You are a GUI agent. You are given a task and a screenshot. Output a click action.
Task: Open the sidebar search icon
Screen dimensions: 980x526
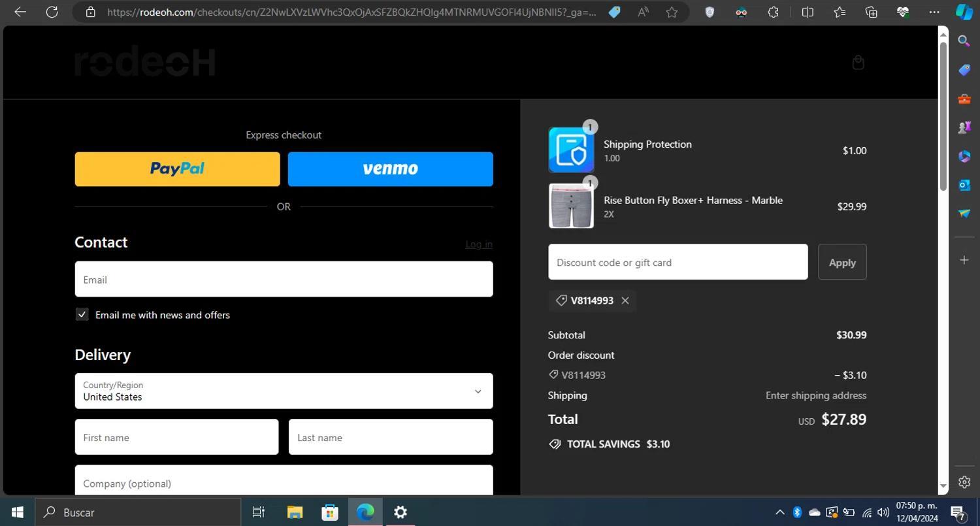point(964,41)
